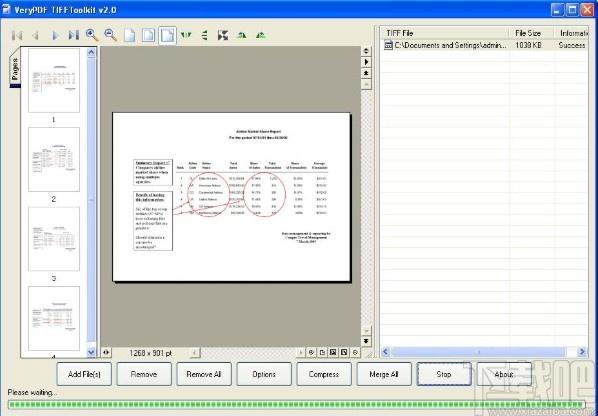598x416 pixels.
Task: Click the TIFF File column header
Action: coord(444,33)
